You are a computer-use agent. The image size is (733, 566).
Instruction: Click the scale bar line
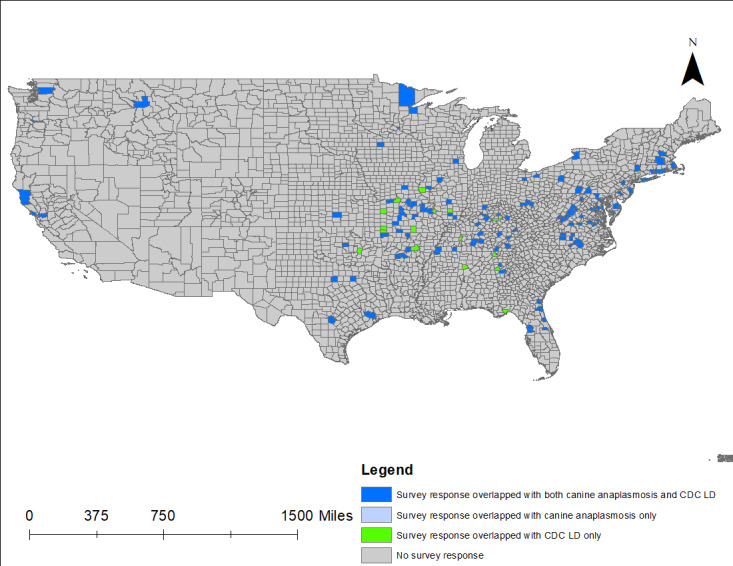coord(164,535)
